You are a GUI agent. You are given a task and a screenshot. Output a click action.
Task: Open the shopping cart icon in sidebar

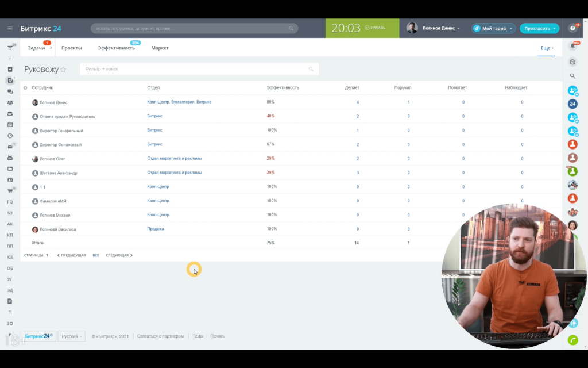pos(10,191)
